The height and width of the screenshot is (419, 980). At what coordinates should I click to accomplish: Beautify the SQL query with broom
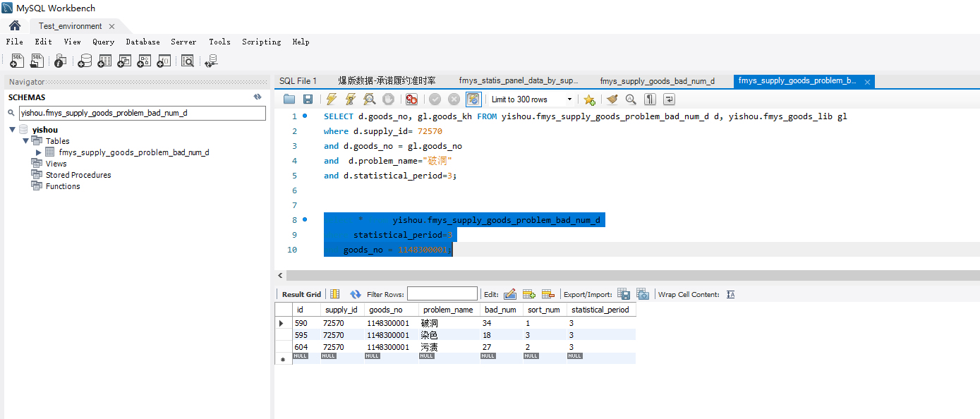click(x=612, y=99)
